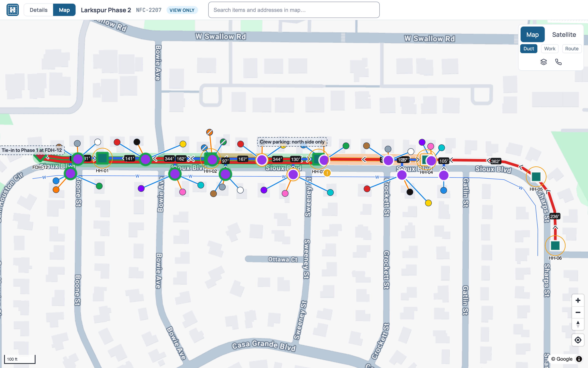Viewport: 588px width, 368px height.
Task: Click the VIEW ONLY badge
Action: pyautogui.click(x=182, y=10)
